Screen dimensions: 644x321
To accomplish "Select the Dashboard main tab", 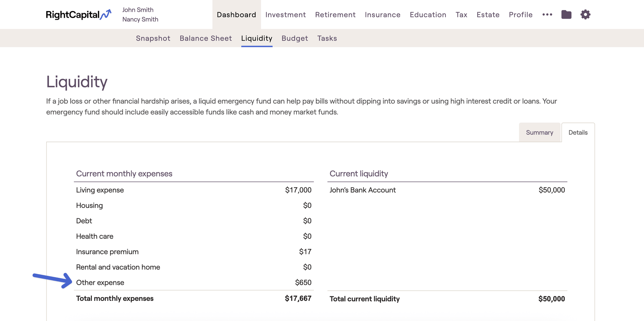I will pyautogui.click(x=236, y=15).
